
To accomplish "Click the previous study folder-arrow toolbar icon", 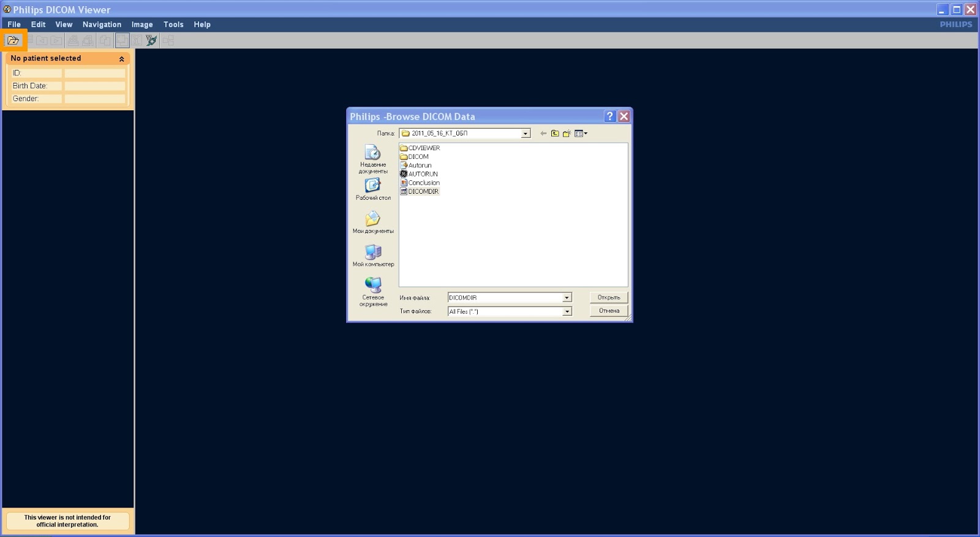I will (42, 40).
